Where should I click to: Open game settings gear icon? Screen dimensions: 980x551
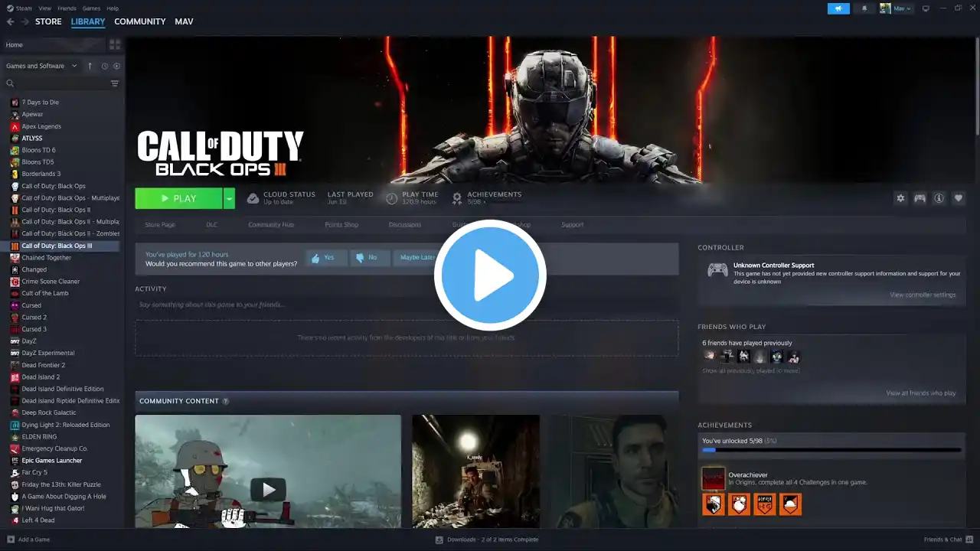[900, 198]
